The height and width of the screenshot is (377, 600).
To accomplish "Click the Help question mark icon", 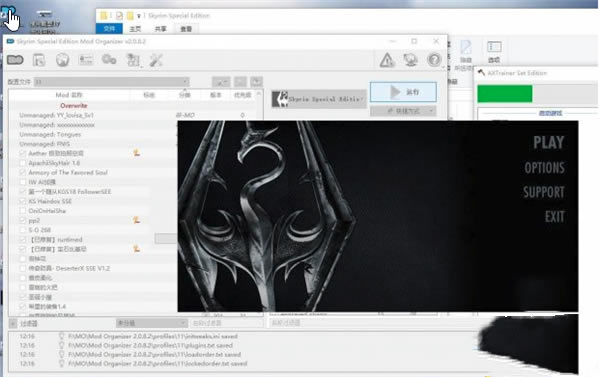I will pos(434,60).
